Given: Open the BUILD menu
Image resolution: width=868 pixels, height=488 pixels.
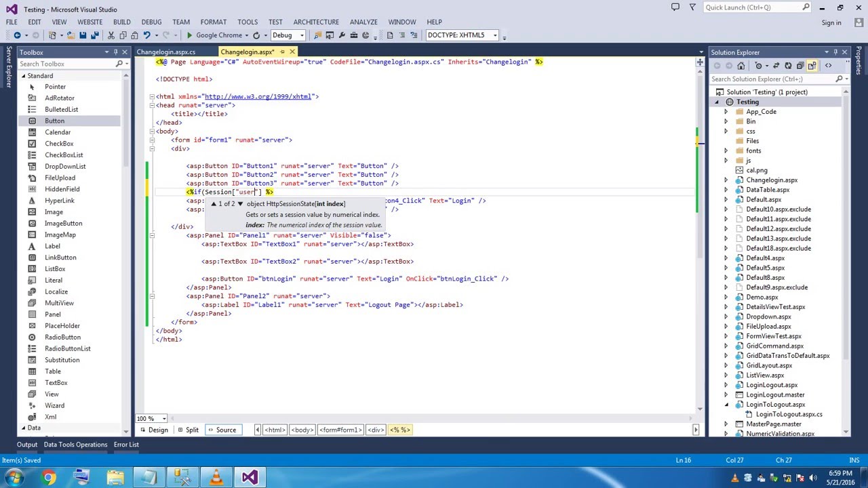Looking at the screenshot, I should pyautogui.click(x=121, y=22).
